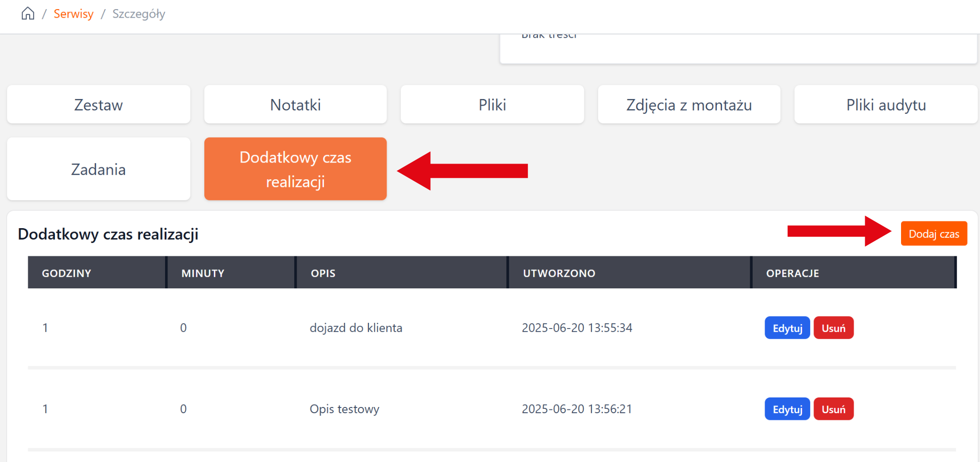Click the Opis column header
Image resolution: width=980 pixels, height=462 pixels.
[x=323, y=273]
